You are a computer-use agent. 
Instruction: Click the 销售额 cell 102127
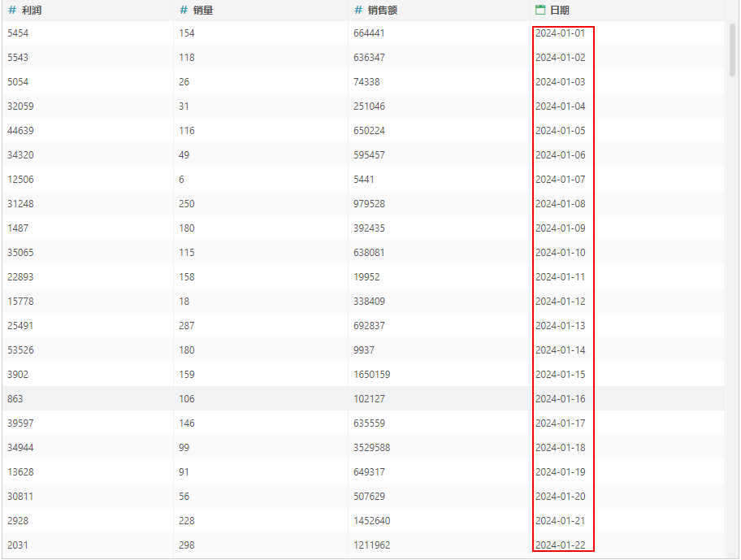(x=369, y=399)
